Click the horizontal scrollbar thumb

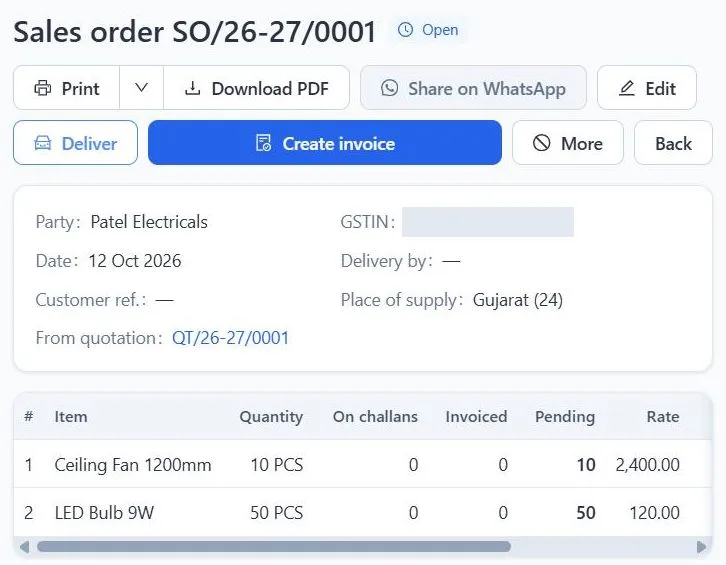[274, 547]
